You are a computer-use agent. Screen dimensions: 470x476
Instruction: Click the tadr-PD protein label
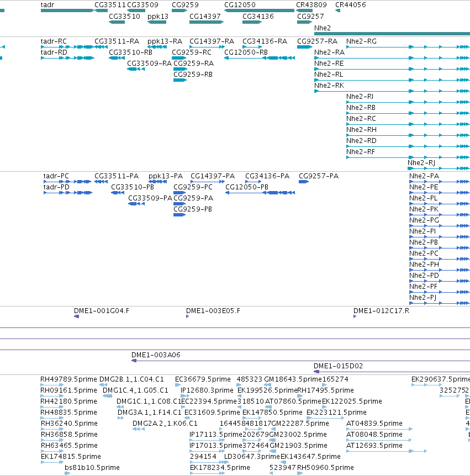56,187
